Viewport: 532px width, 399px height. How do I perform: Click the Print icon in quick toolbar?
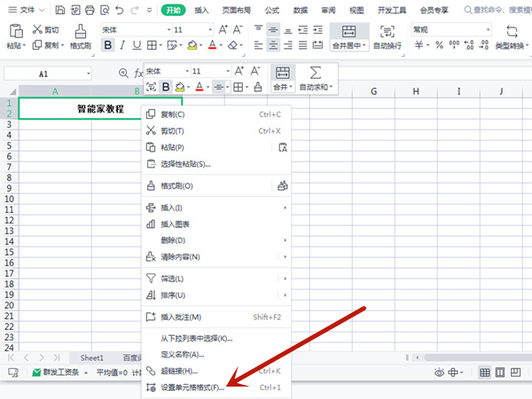90,10
